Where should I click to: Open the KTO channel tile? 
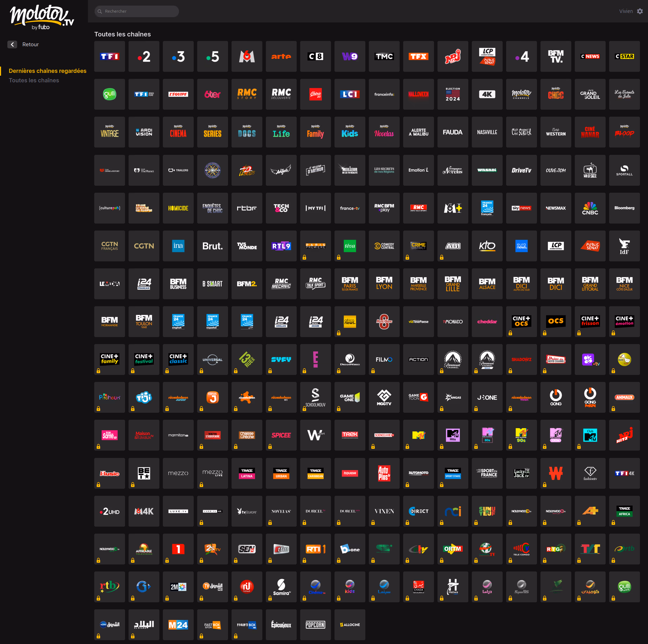(x=487, y=246)
